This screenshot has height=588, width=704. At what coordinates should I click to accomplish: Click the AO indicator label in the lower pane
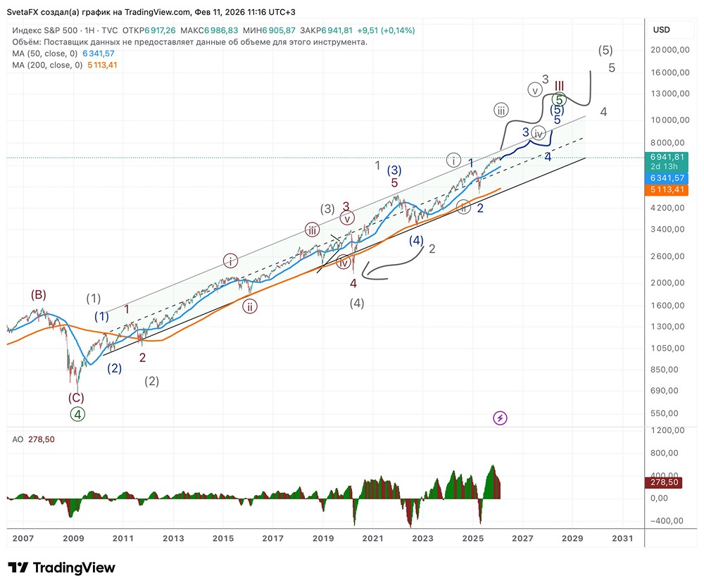[18, 439]
